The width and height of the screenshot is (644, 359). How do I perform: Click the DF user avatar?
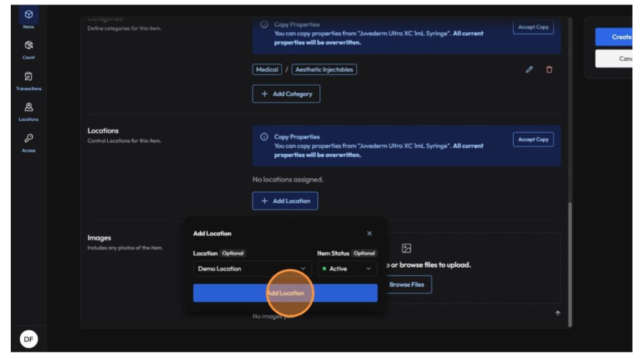click(28, 339)
